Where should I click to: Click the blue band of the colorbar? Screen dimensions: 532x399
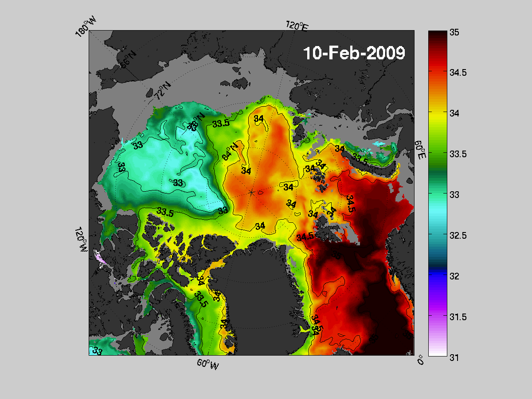438,276
